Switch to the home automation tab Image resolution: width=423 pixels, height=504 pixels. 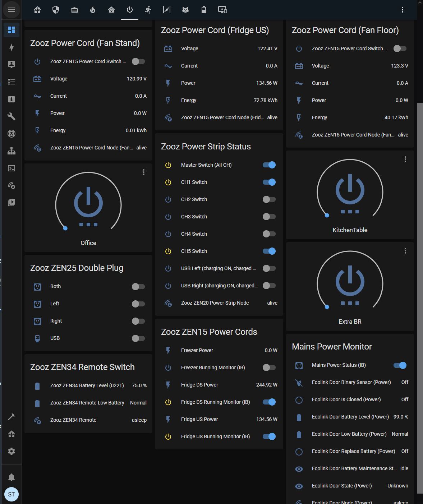[x=37, y=10]
